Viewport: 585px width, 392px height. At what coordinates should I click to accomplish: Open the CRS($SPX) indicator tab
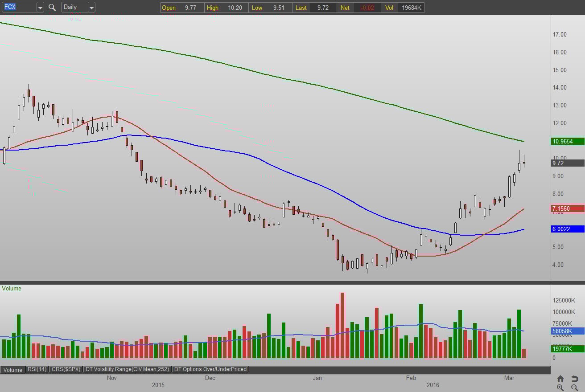[x=66, y=369]
